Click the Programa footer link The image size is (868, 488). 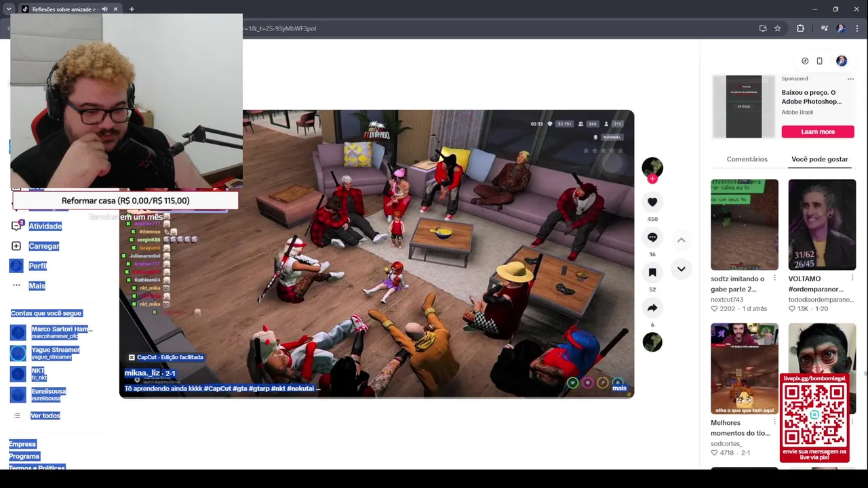pos(24,456)
